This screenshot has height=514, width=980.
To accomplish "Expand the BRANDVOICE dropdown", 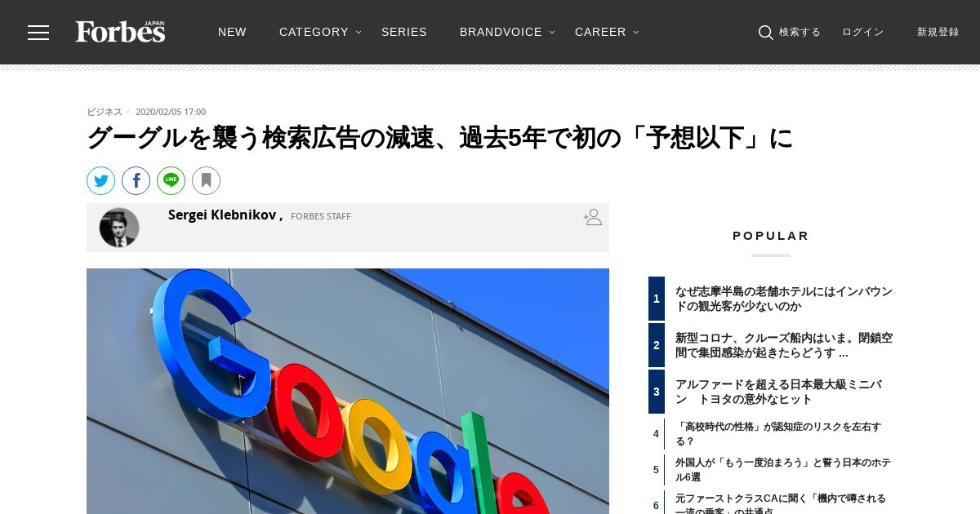I will click(x=507, y=32).
